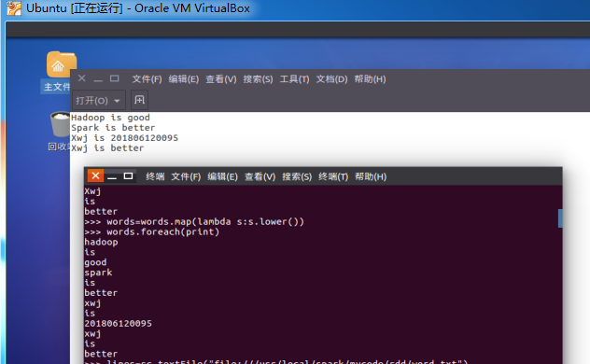Open the 终端(T) menu in the terminal
The width and height of the screenshot is (590, 364).
point(333,176)
